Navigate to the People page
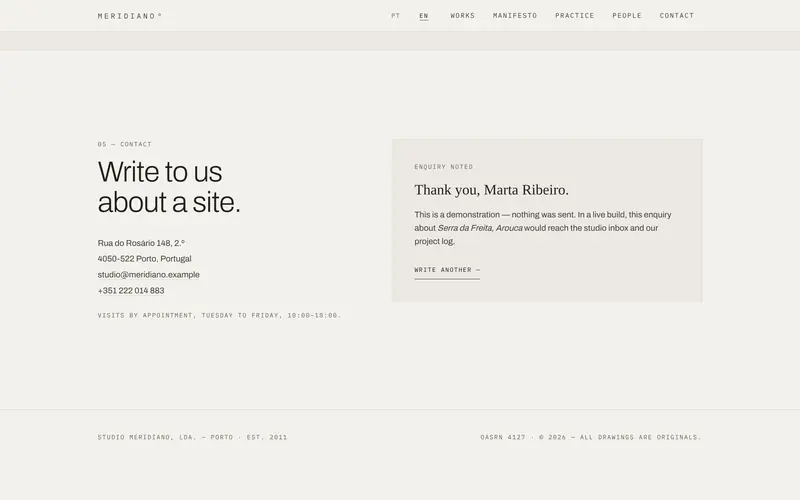The image size is (800, 500). 627,16
